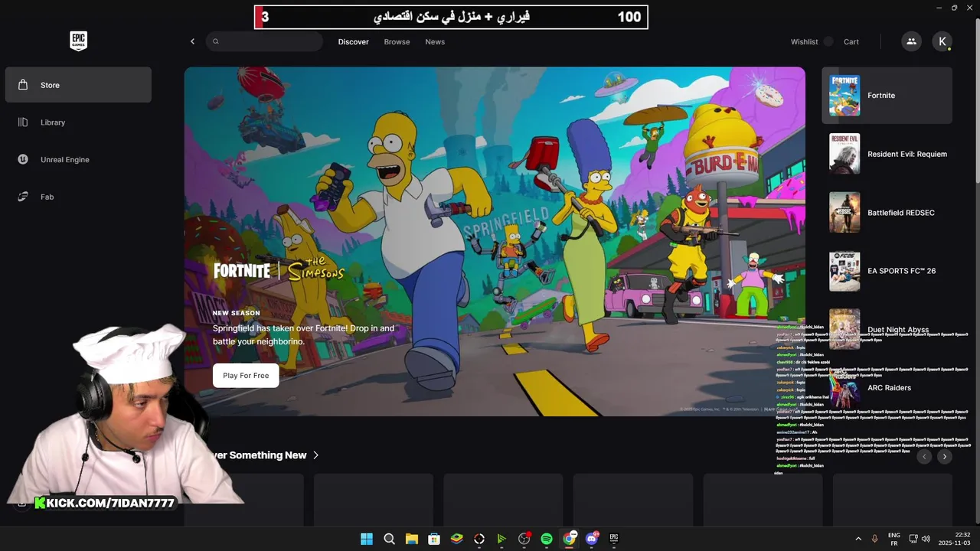Open the Windows Start menu

click(x=367, y=539)
